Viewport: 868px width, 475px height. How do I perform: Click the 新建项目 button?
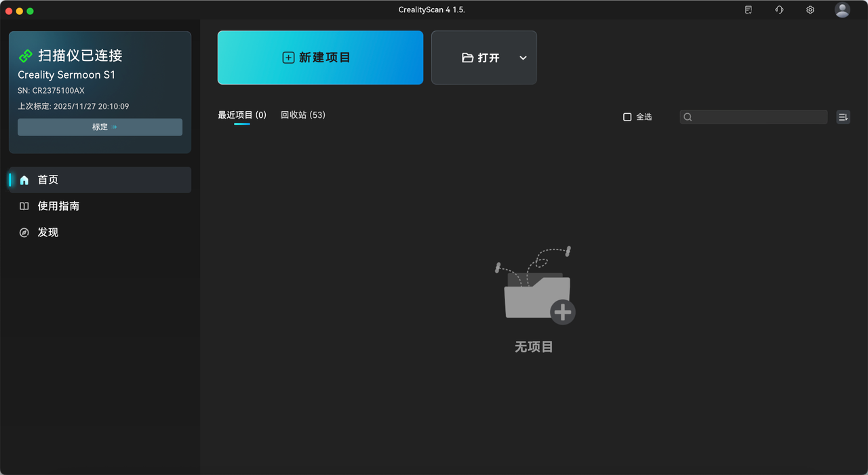320,58
